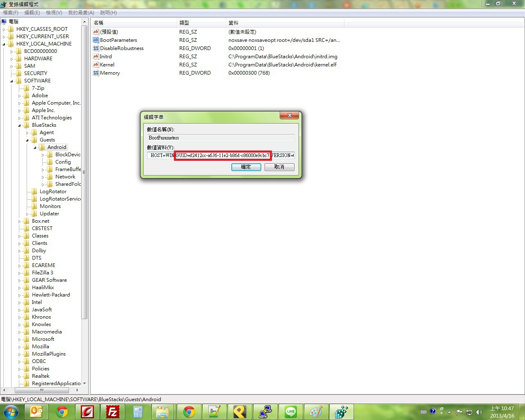
Task: Click the Memory DWORD value icon
Action: [96, 73]
